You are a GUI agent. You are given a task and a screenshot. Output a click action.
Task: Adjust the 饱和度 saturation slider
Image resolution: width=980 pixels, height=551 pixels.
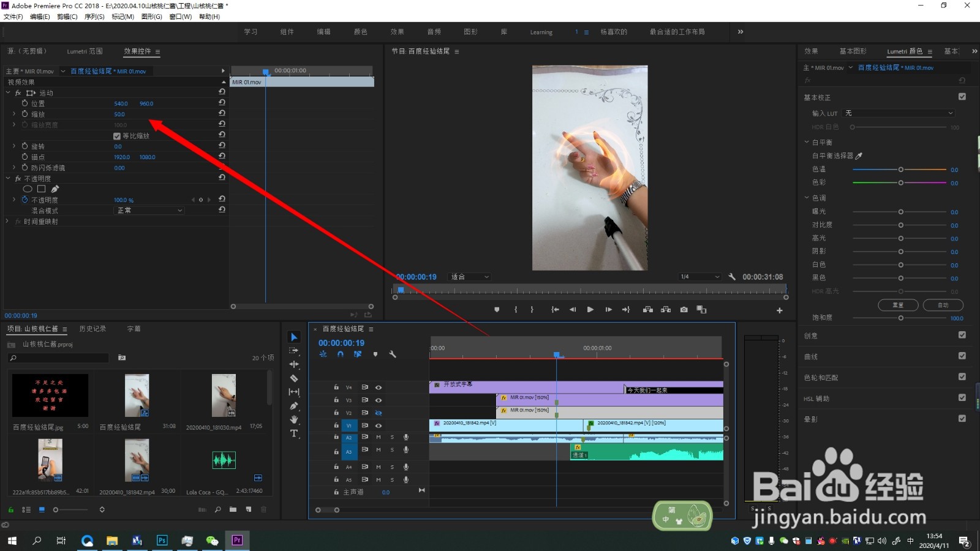coord(900,318)
